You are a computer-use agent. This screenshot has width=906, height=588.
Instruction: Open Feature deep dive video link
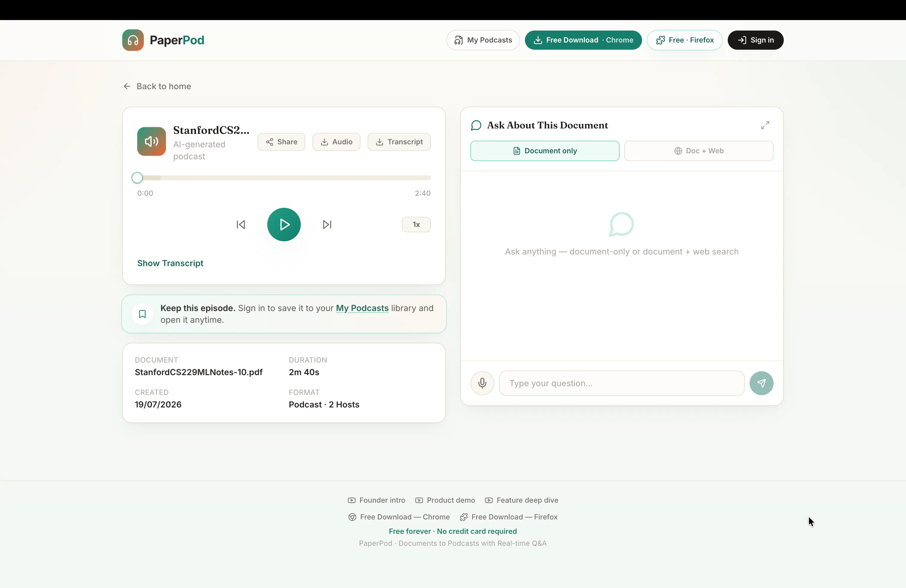(x=522, y=500)
